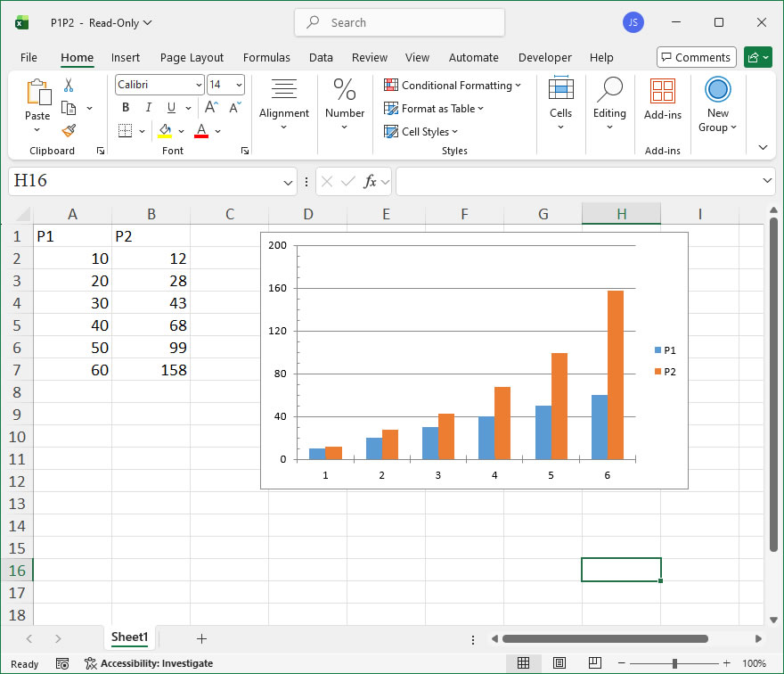Apply the yellow fill color swatch
Screen dimensions: 784x674
tap(165, 131)
